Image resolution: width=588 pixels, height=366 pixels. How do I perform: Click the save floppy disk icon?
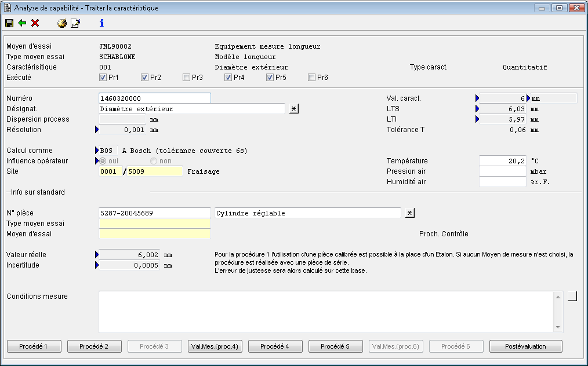click(x=9, y=23)
